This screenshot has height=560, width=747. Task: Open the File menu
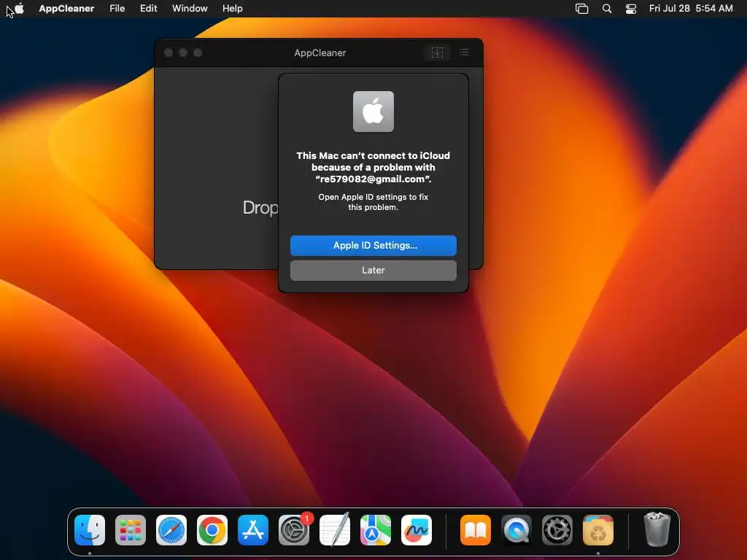pyautogui.click(x=117, y=8)
